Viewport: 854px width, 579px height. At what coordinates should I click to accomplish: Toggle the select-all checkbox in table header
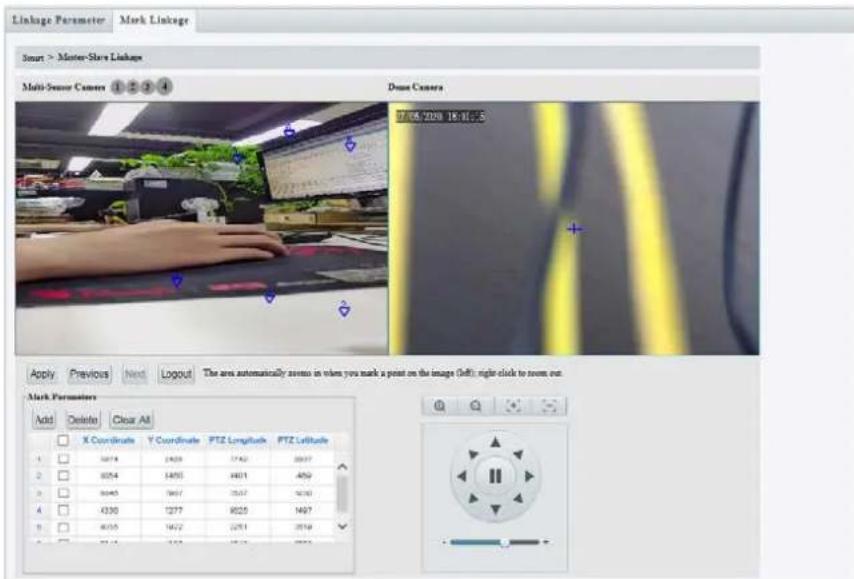coord(63,440)
